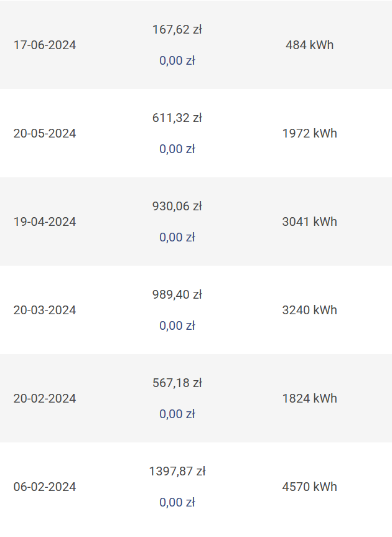The height and width of the screenshot is (537, 392).
Task: Click the 484 kWh usage value
Action: pos(309,45)
